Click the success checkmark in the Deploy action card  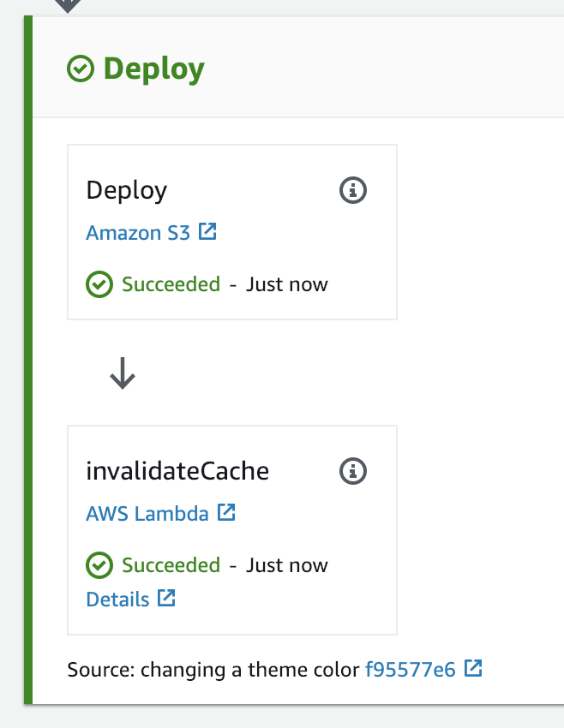point(99,284)
